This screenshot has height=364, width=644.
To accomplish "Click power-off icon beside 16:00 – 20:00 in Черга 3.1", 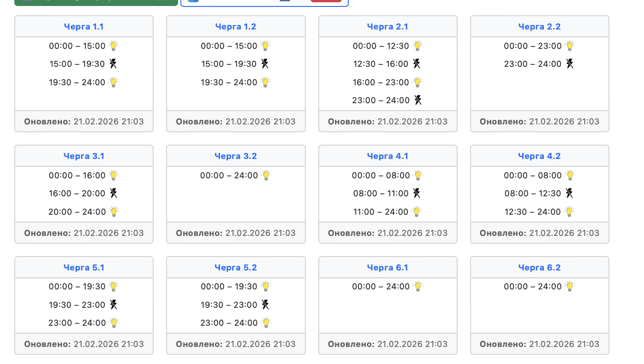I will point(113,193).
